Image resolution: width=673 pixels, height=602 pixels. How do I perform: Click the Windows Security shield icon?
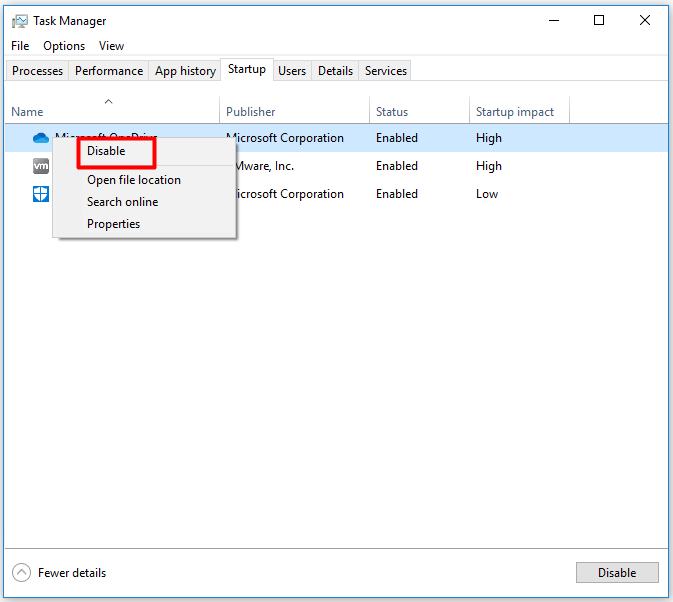coord(41,194)
